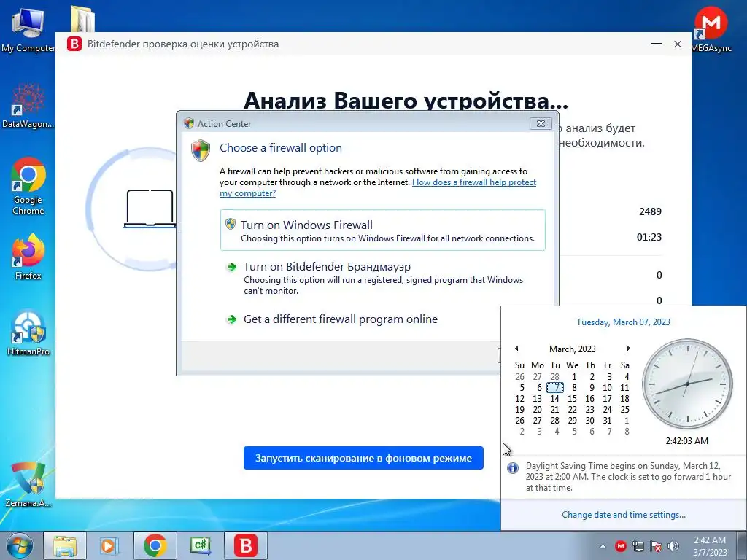Select March 12 in the calendar

(x=519, y=399)
